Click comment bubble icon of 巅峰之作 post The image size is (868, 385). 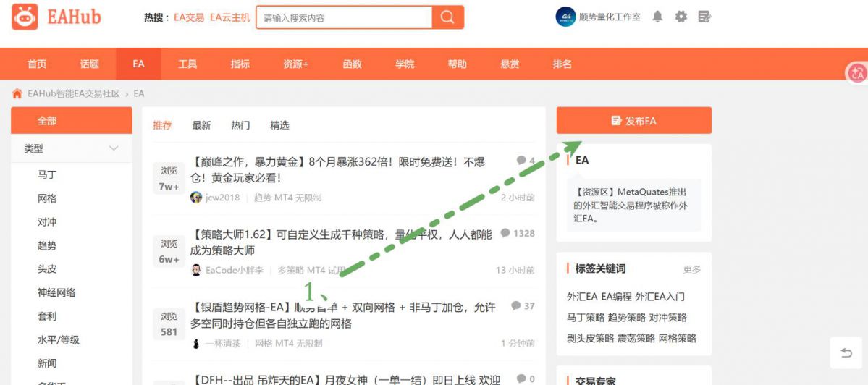(521, 161)
